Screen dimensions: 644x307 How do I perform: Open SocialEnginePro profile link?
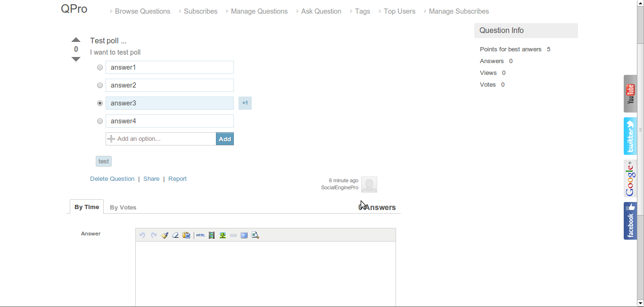pos(339,187)
